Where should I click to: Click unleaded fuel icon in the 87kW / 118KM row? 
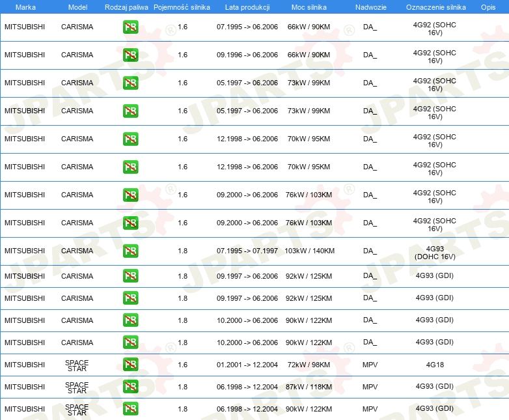[130, 387]
